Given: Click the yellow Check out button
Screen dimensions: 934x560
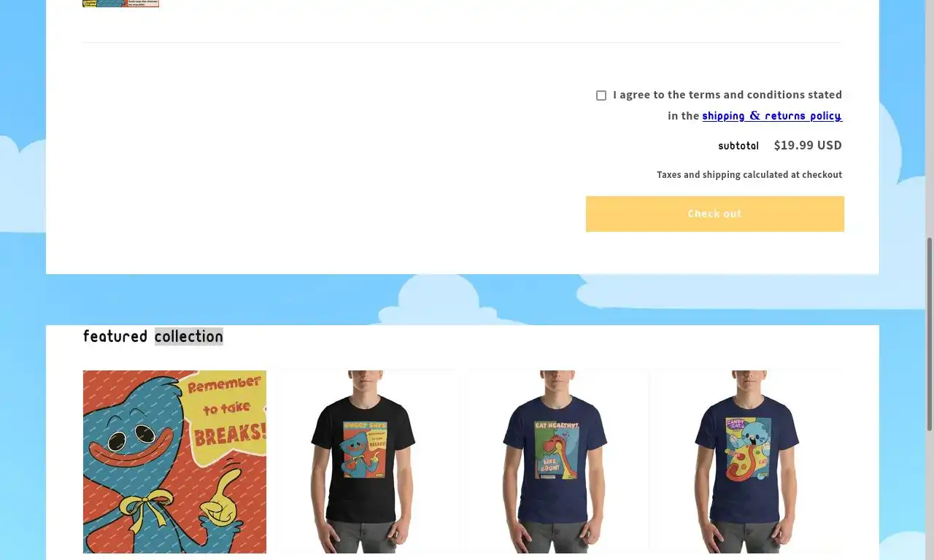Looking at the screenshot, I should (x=715, y=214).
